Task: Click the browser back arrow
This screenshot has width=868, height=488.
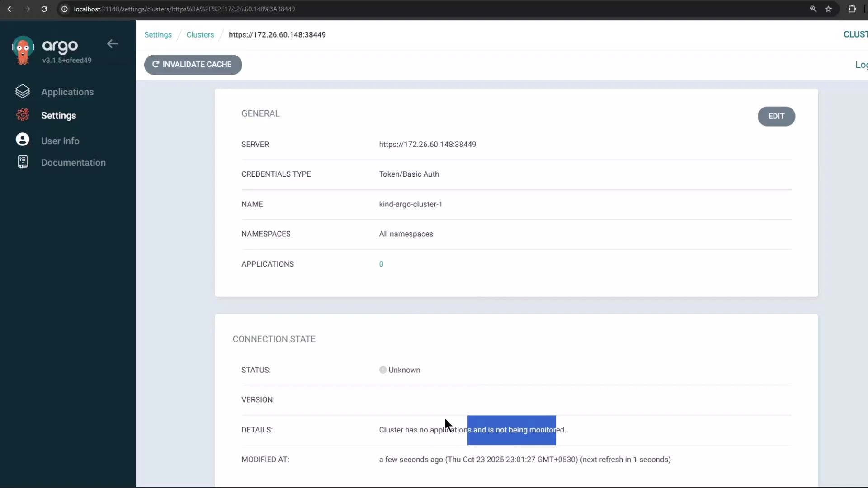Action: 11,9
